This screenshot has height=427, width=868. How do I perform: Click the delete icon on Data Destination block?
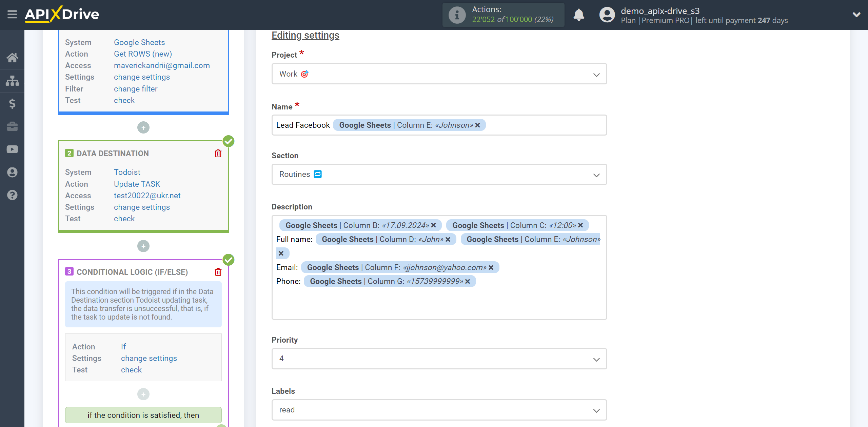219,154
